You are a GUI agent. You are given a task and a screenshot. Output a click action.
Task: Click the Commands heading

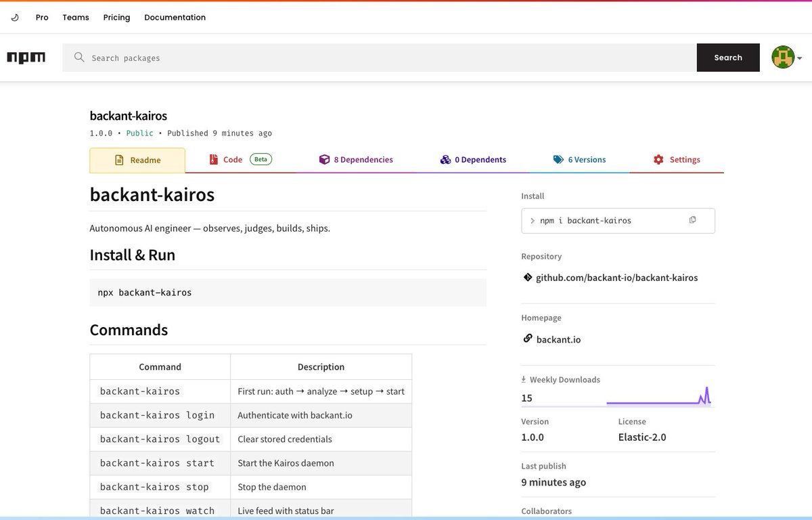click(129, 330)
